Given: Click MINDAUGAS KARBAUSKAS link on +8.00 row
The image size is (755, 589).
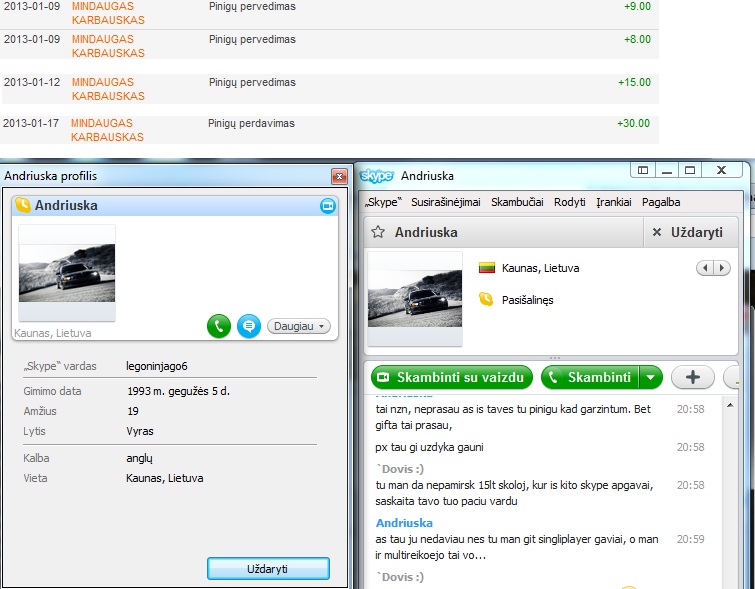Looking at the screenshot, I should tap(108, 46).
